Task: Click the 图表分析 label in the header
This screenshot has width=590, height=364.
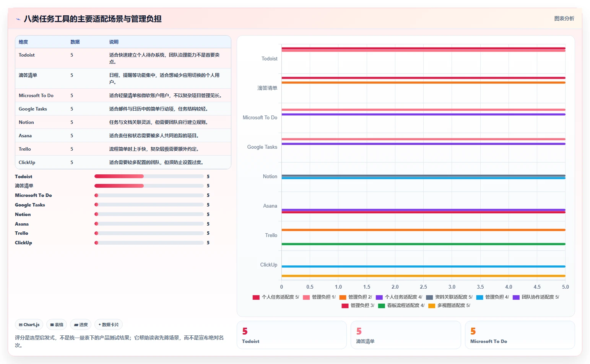Action: (x=564, y=18)
